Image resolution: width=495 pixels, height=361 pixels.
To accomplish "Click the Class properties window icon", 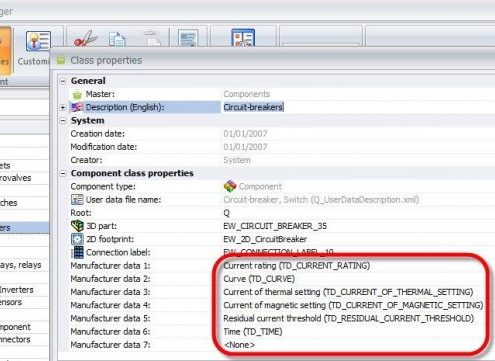I will pos(61,60).
